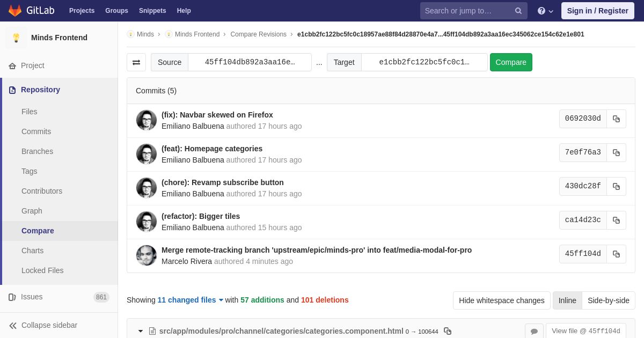Open Branches in Repository sidebar
The image size is (644, 338).
pos(37,151)
